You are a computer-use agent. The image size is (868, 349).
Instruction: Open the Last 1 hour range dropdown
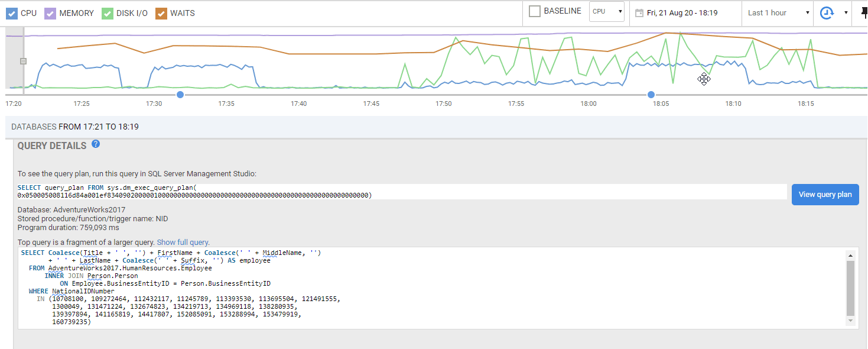pyautogui.click(x=778, y=12)
